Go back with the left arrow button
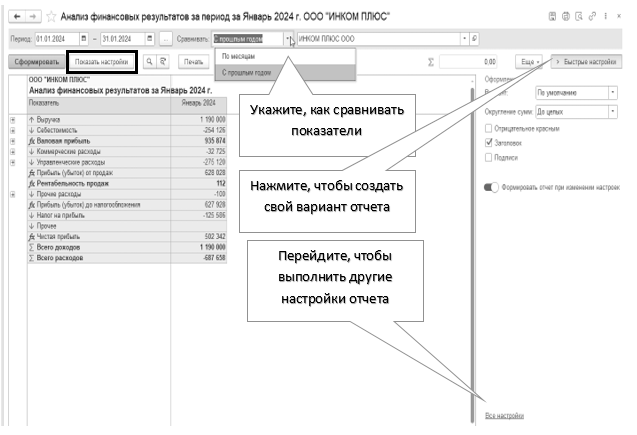Image resolution: width=637 pixels, height=435 pixels. 17,17
